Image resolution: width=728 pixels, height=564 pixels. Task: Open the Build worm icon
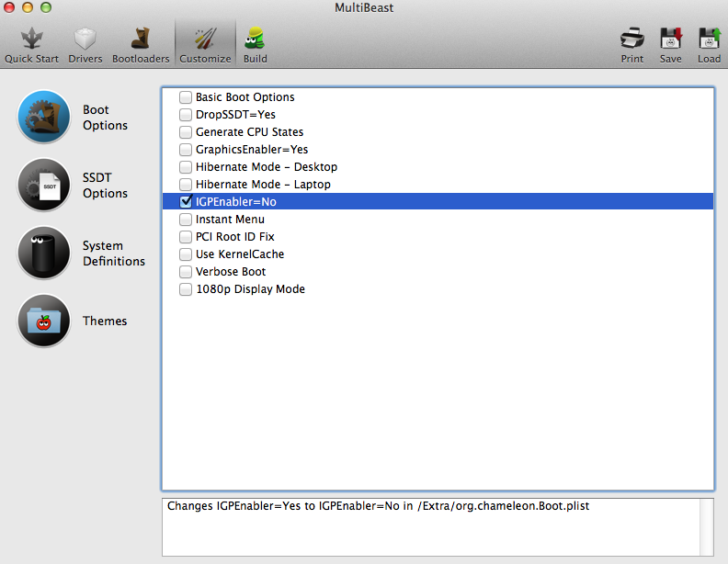(255, 38)
